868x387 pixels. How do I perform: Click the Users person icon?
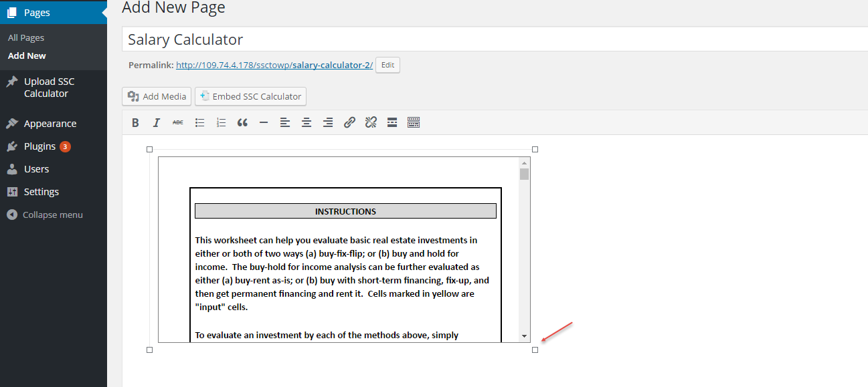12,169
